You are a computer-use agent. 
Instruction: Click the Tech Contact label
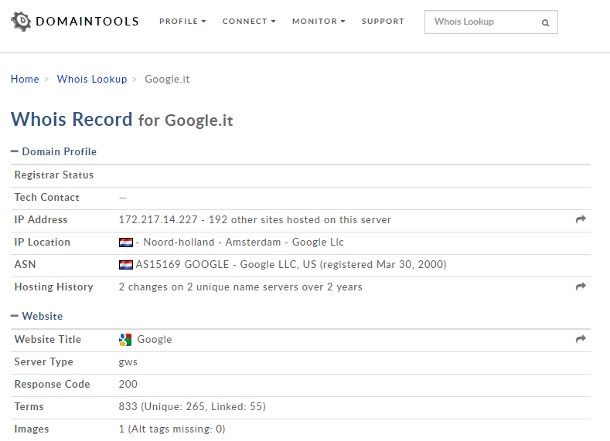(47, 197)
